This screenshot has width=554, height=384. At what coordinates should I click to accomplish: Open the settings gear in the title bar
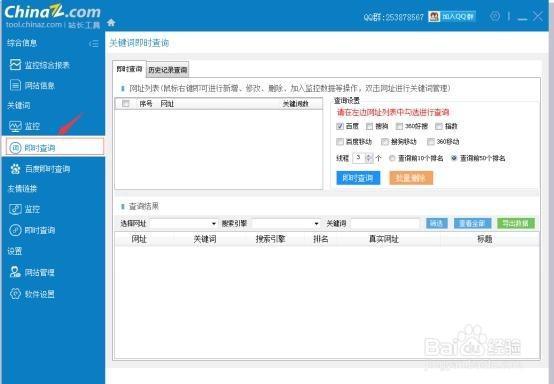click(x=495, y=16)
